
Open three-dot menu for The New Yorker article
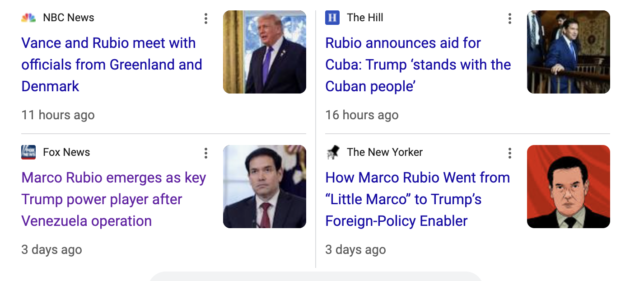(x=510, y=153)
